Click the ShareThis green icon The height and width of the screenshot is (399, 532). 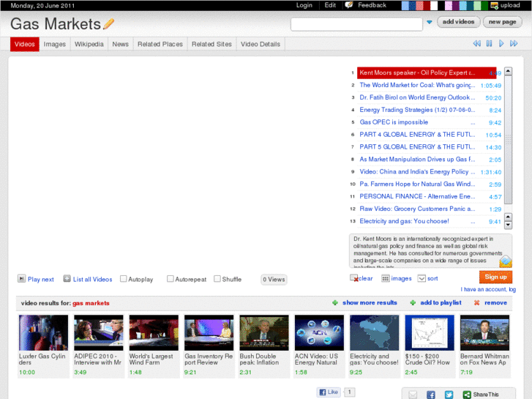coord(467,395)
